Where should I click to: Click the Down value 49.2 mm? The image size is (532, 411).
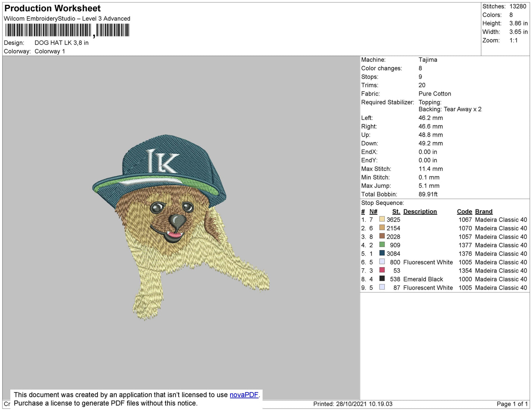(x=431, y=144)
